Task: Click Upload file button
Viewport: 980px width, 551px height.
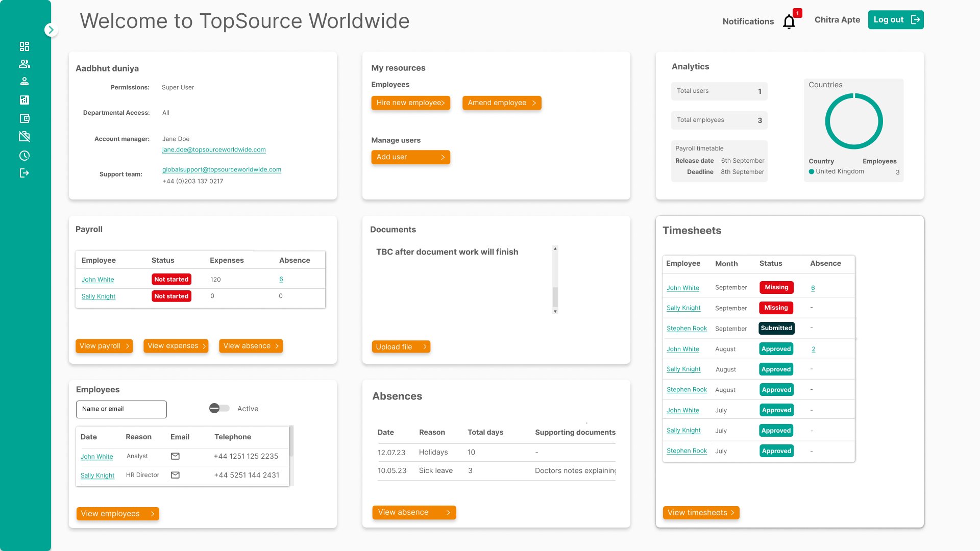Action: (x=401, y=347)
